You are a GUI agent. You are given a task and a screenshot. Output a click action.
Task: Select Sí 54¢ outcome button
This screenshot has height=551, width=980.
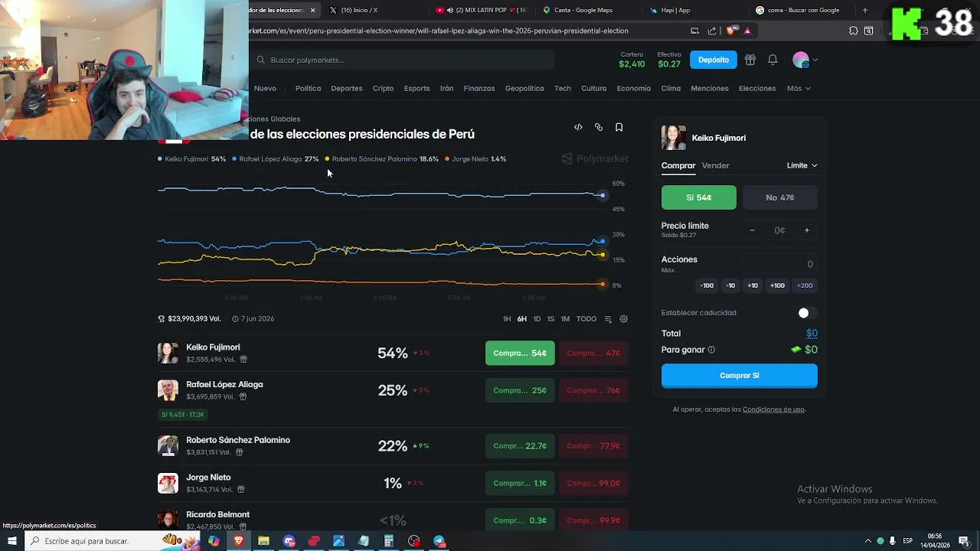699,197
